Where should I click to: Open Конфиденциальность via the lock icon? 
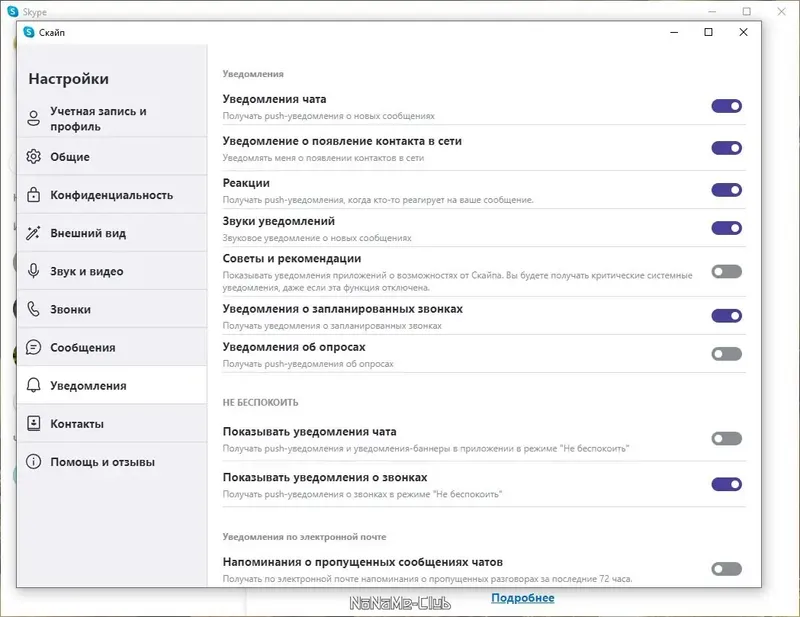point(31,194)
